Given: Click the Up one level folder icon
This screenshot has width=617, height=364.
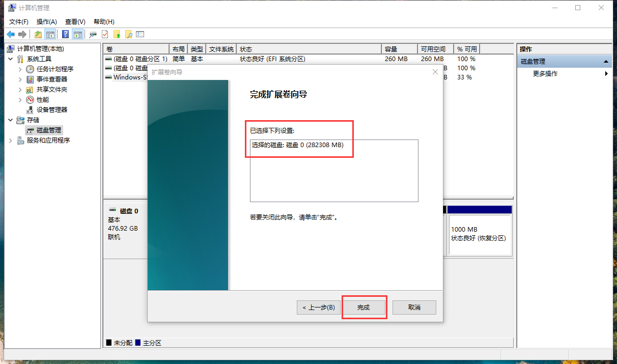Looking at the screenshot, I should click(38, 34).
